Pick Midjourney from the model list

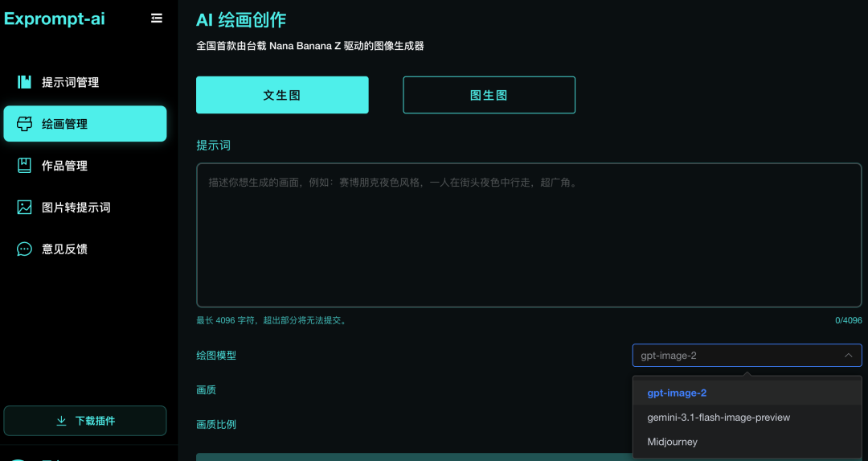click(x=672, y=442)
